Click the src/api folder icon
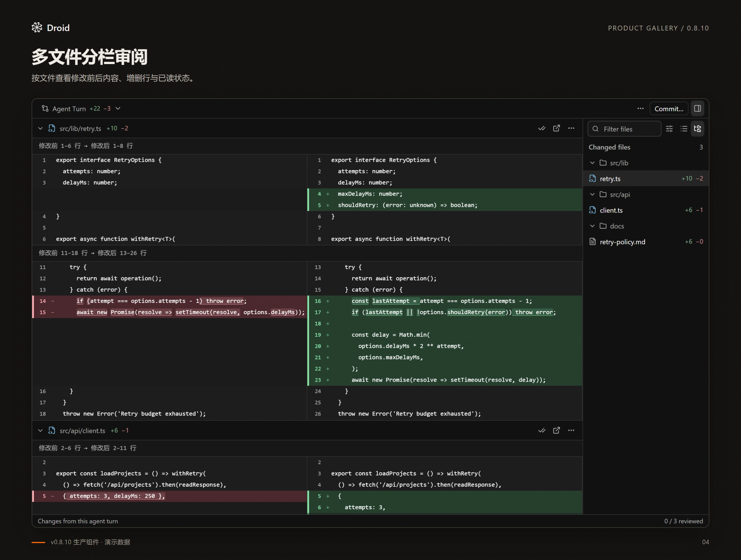The width and height of the screenshot is (741, 560). [603, 194]
